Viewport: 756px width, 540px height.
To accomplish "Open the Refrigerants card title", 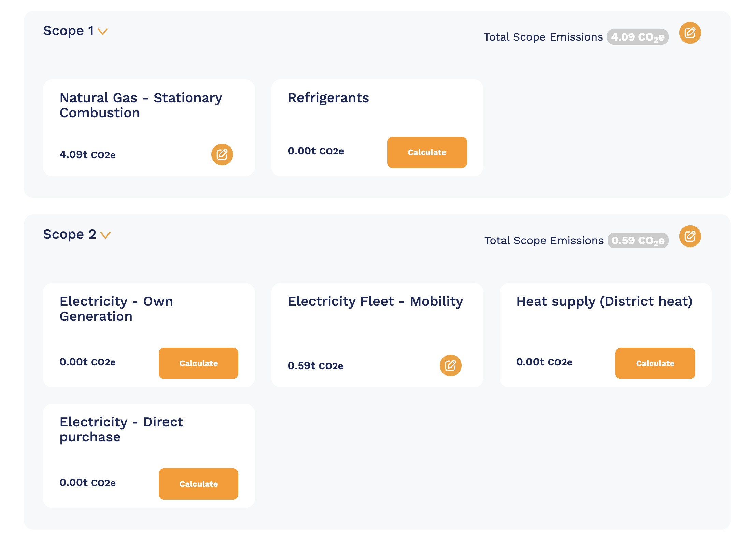I will [328, 98].
